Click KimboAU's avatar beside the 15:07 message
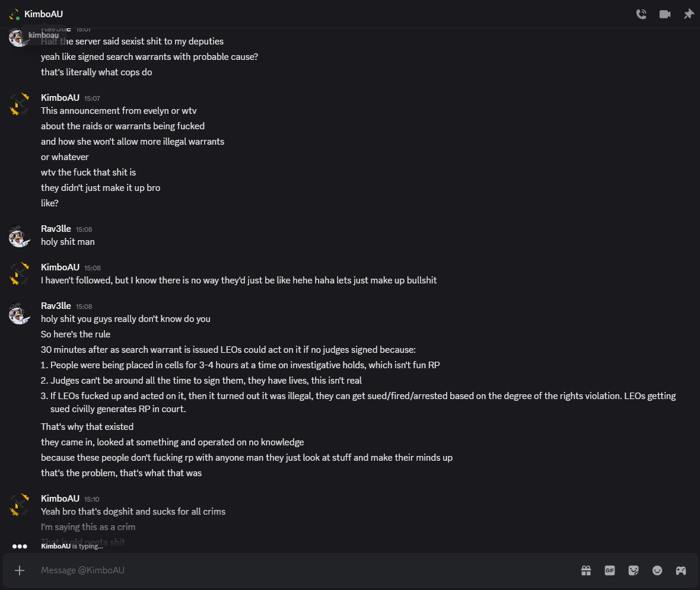This screenshot has height=590, width=700. pyautogui.click(x=20, y=104)
